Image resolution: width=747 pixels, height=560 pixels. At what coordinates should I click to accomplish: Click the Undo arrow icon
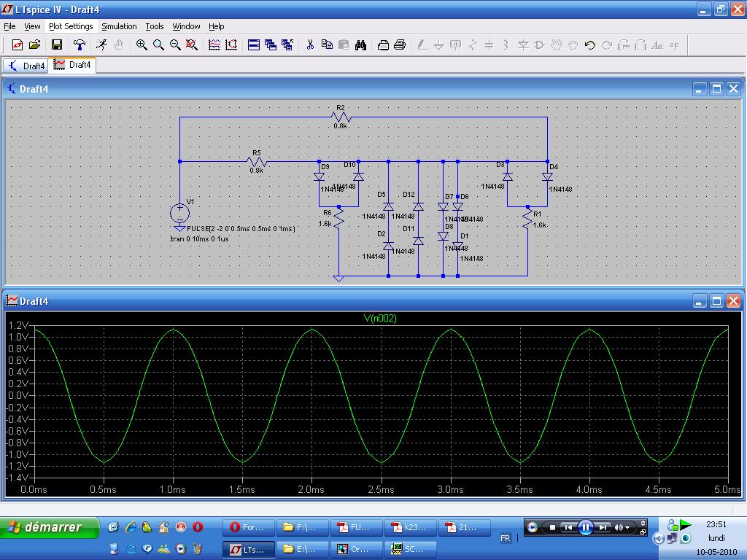pyautogui.click(x=589, y=45)
